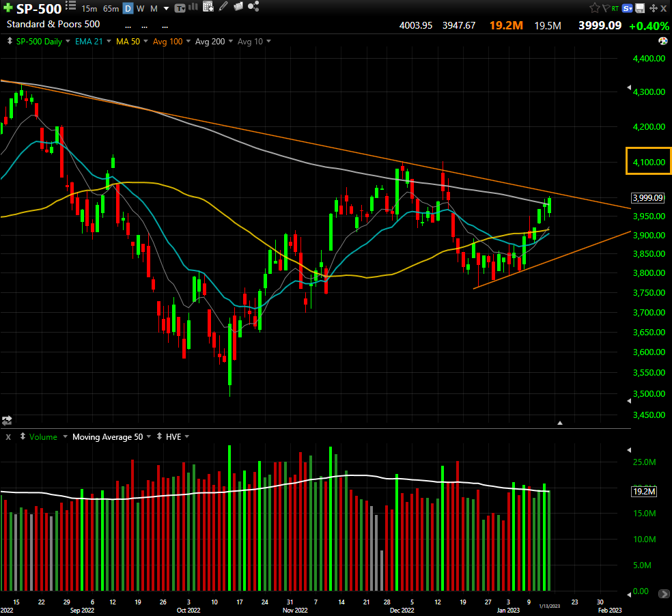Expand the SP-500 Daily dropdown arrow
This screenshot has width=672, height=616.
(x=68, y=41)
